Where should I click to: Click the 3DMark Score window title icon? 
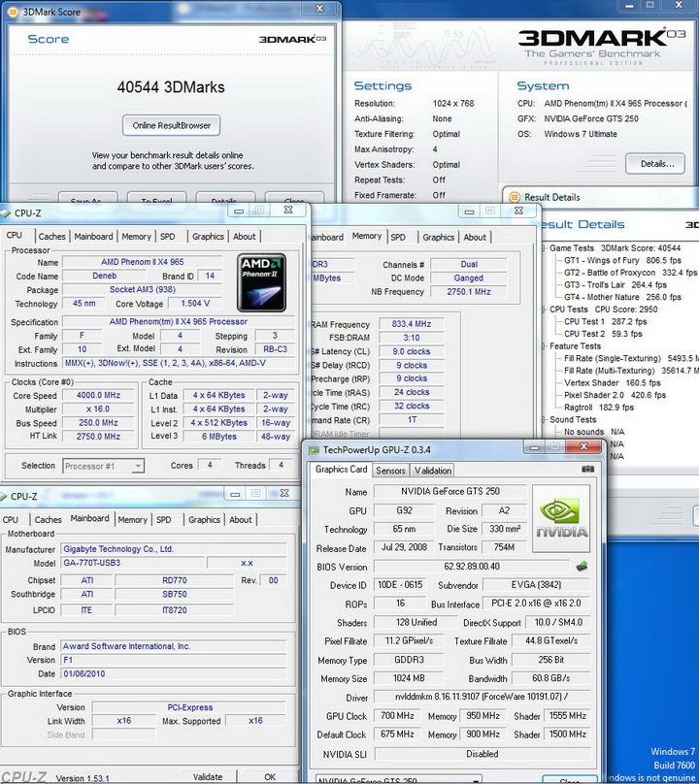[x=13, y=12]
